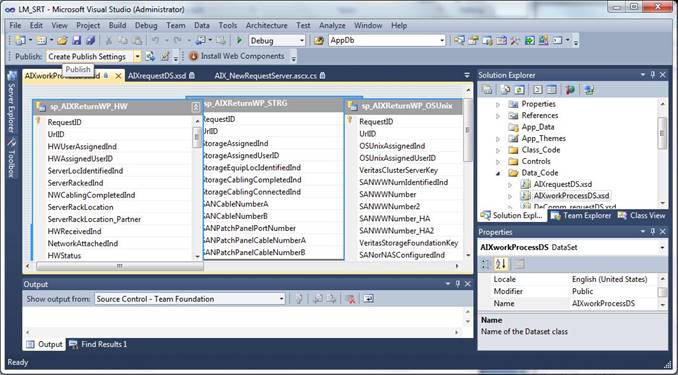Click the New Project toolbar icon
The image size is (678, 375).
click(x=20, y=41)
